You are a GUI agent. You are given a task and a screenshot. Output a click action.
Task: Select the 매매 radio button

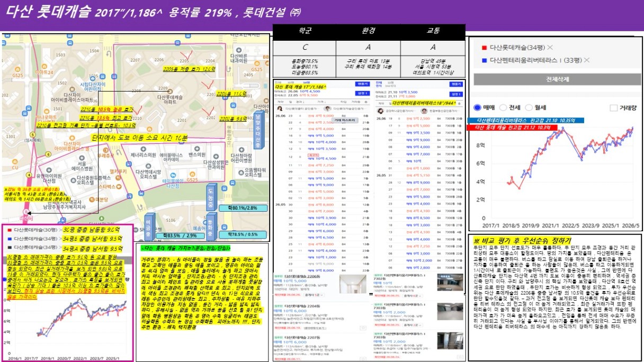(476, 107)
